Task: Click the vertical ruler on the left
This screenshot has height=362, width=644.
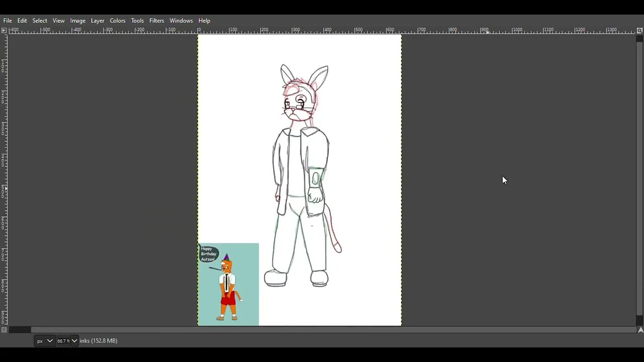Action: (x=4, y=180)
